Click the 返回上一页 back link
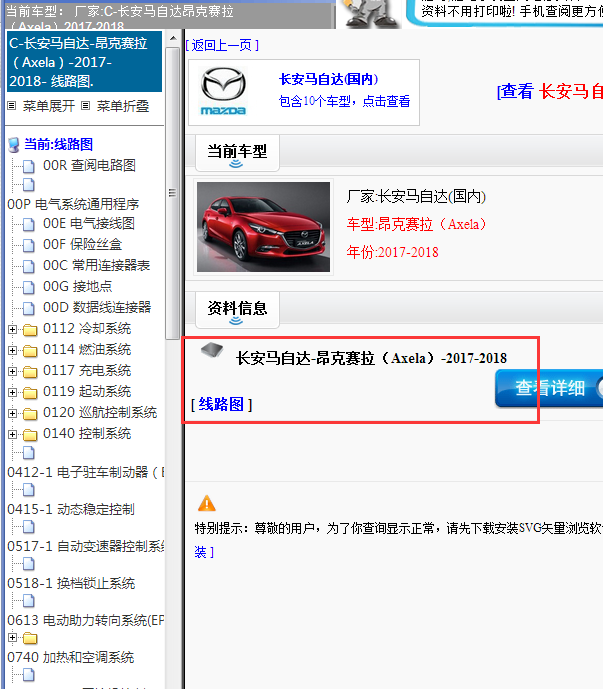The width and height of the screenshot is (603, 689). tap(222, 45)
